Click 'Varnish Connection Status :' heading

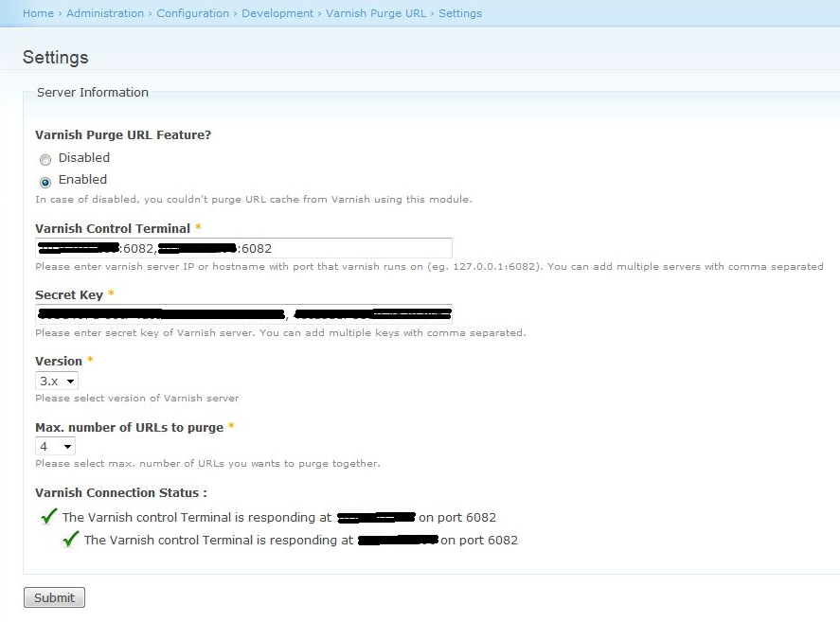pos(121,493)
